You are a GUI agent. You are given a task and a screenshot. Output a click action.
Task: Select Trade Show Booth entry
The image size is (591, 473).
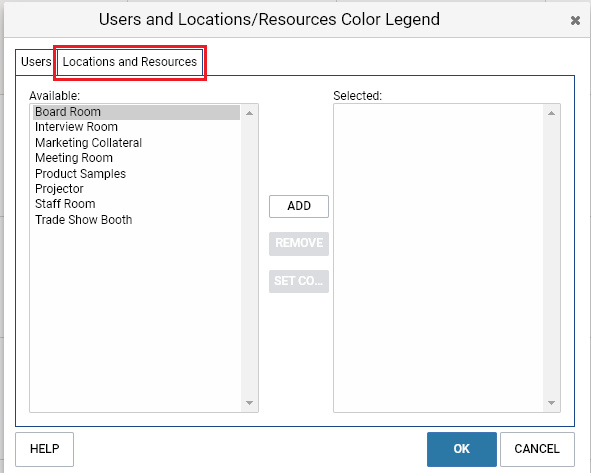click(x=136, y=220)
